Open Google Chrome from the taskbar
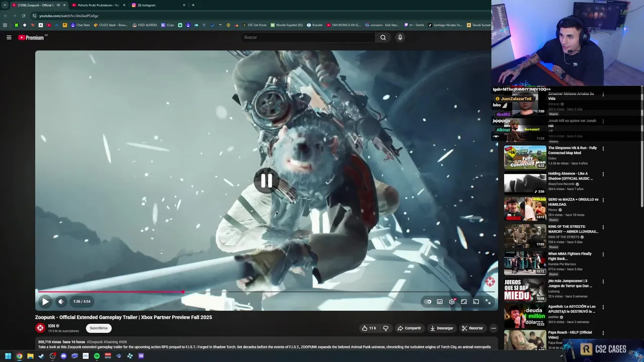644x362 pixels. 19,356
